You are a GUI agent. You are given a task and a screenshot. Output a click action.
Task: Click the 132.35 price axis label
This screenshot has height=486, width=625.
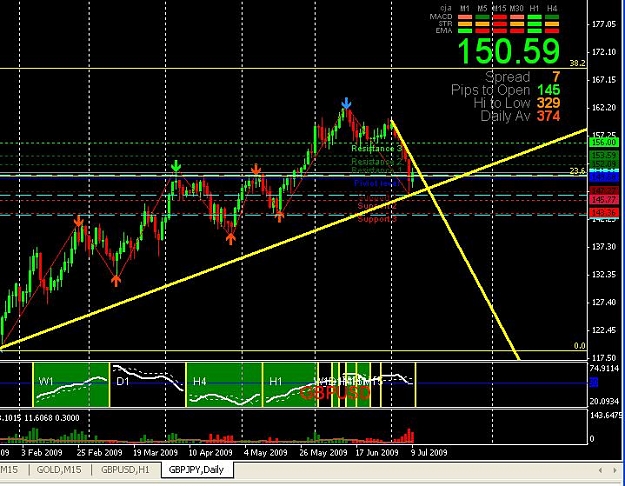(x=604, y=274)
